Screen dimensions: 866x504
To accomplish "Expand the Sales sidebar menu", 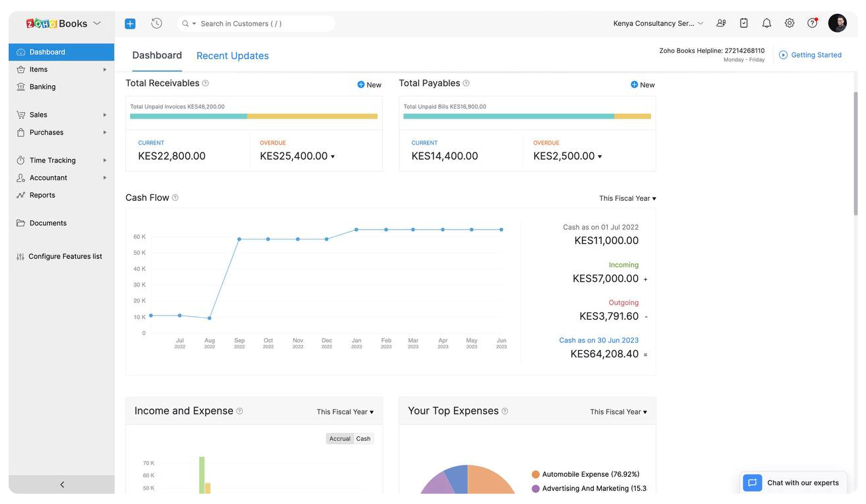I will pyautogui.click(x=36, y=114).
